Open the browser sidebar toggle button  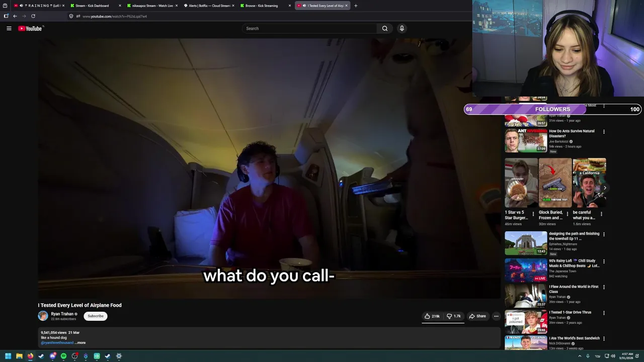6,16
